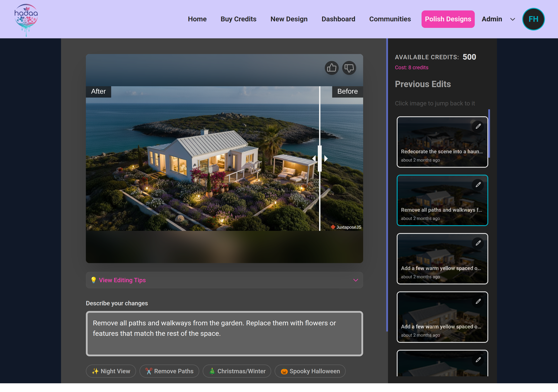Image resolution: width=558 pixels, height=392 pixels.
Task: Click the right arrow on the comparison divider
Action: [326, 158]
